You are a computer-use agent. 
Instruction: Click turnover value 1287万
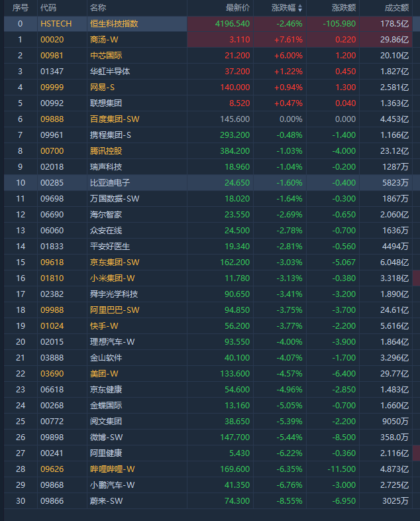click(x=395, y=167)
